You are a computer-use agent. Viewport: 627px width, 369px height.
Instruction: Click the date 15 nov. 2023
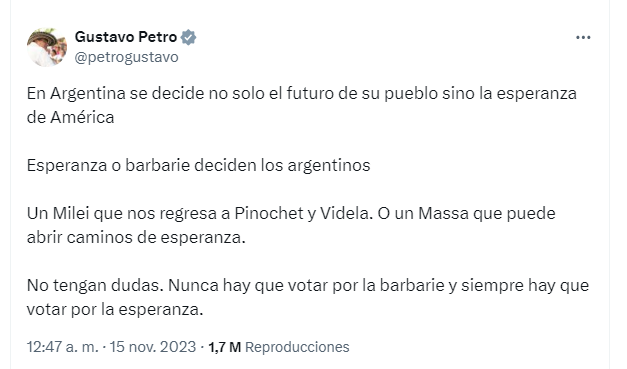(153, 347)
